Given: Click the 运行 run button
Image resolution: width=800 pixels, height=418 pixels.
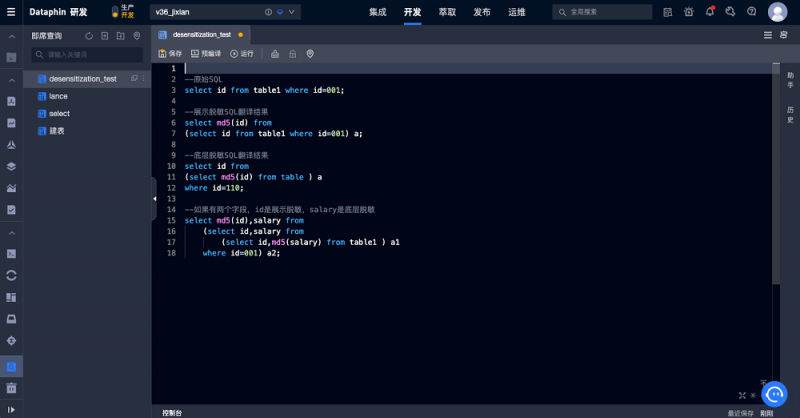Looking at the screenshot, I should pos(242,54).
